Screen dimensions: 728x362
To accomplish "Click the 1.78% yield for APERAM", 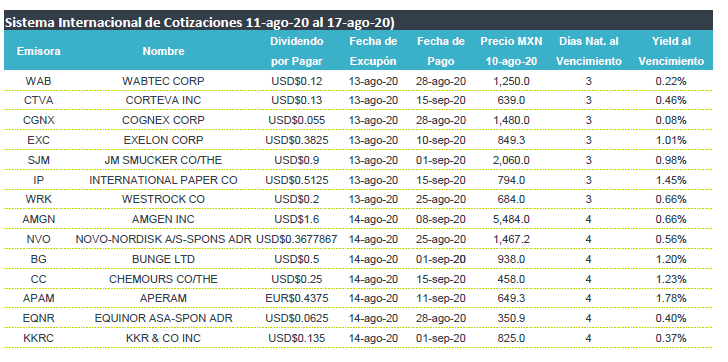I will (x=671, y=298).
